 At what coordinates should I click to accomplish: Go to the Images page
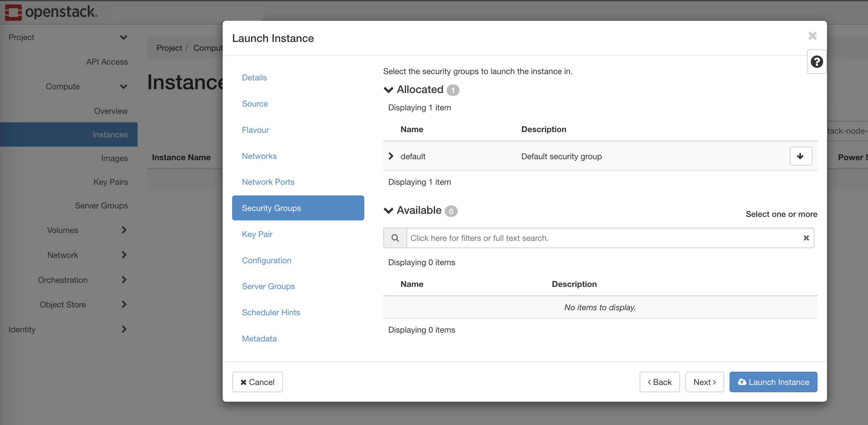tap(114, 158)
